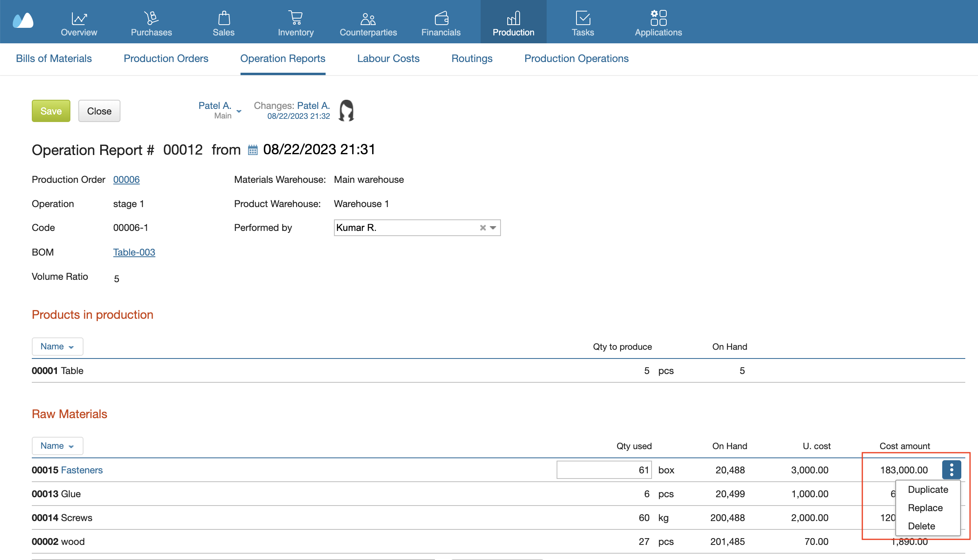This screenshot has width=978, height=560.
Task: Open the Routings tab
Action: point(472,58)
